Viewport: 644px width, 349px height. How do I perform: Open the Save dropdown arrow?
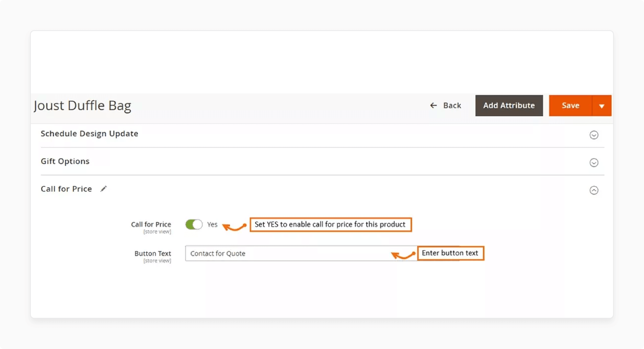[x=601, y=106]
